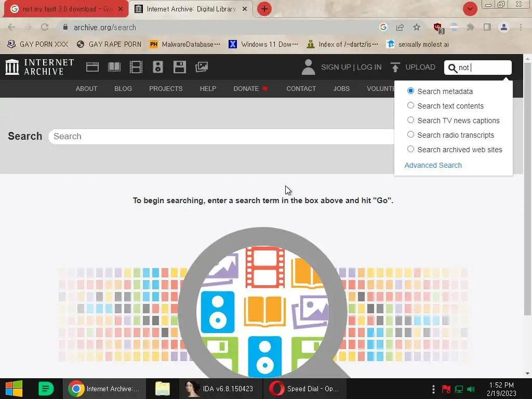
Task: Click the main Search input field
Action: [221, 137]
